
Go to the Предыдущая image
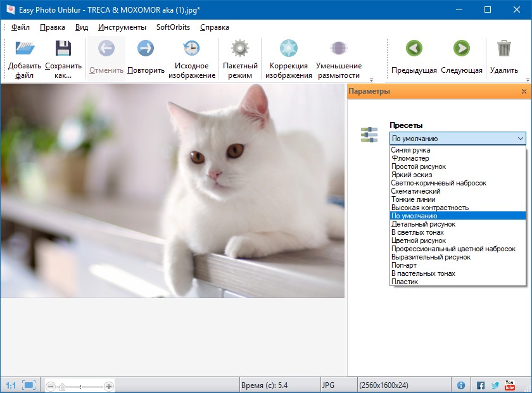pyautogui.click(x=414, y=49)
